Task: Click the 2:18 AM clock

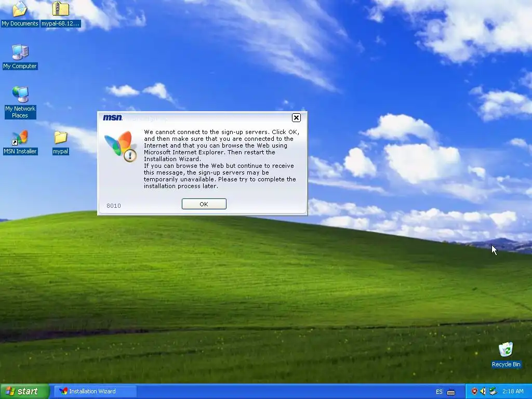Action: tap(513, 391)
